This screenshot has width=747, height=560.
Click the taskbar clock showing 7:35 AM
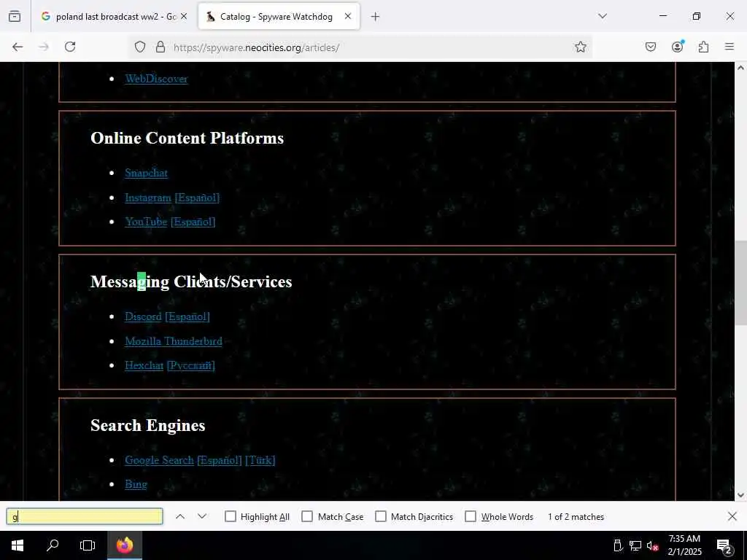684,545
